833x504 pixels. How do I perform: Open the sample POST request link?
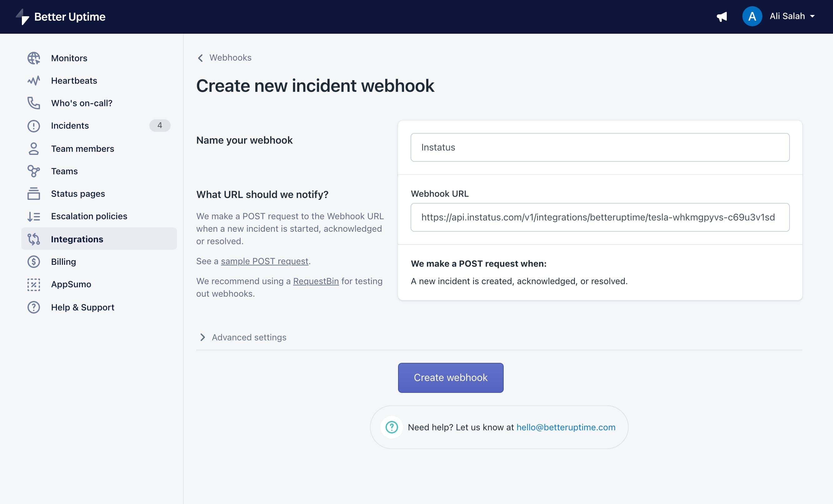[264, 261]
